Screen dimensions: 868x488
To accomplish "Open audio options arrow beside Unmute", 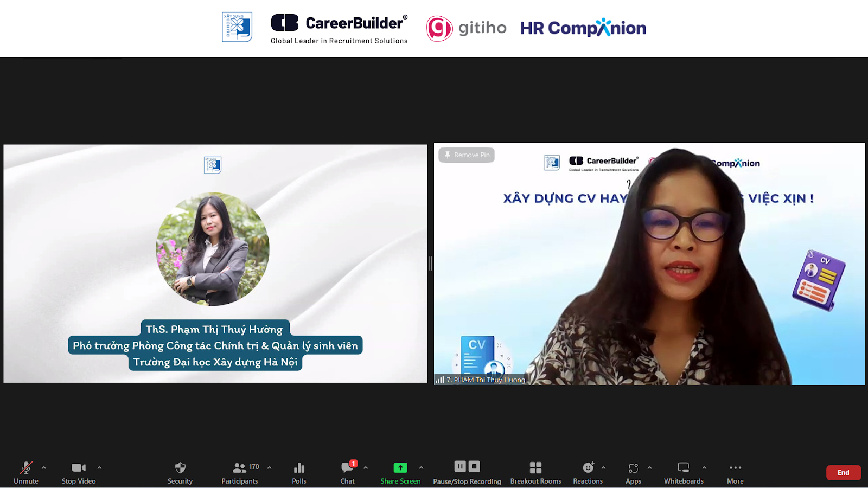I will point(44,467).
